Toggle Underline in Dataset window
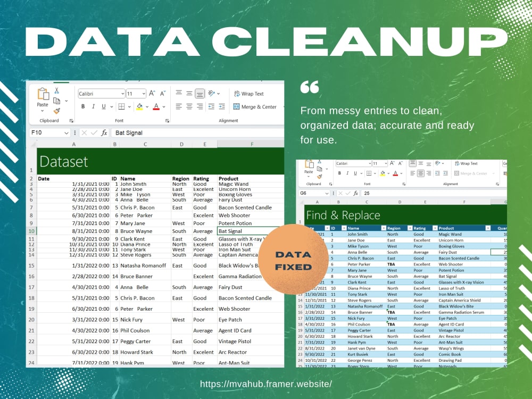The width and height of the screenshot is (532, 399). tap(104, 106)
